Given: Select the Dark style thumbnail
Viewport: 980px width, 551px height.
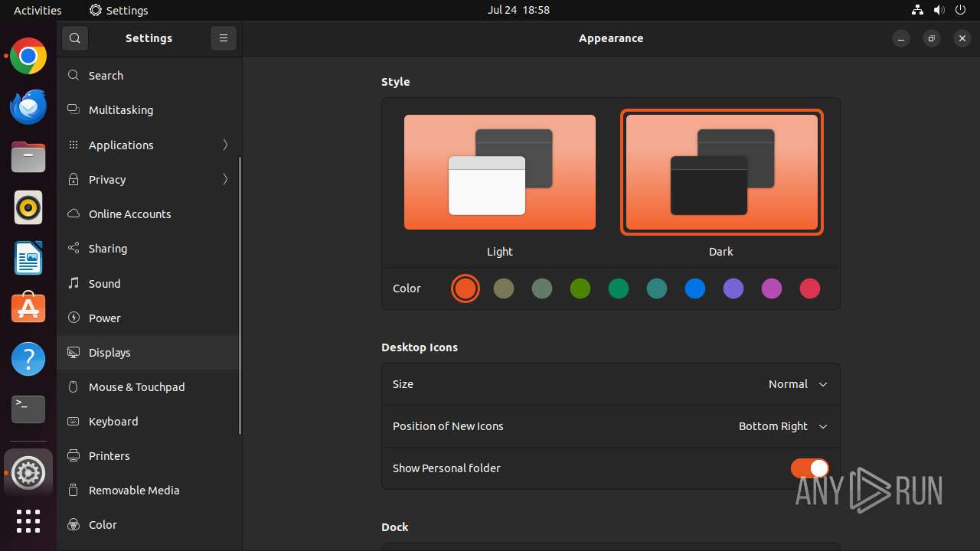Looking at the screenshot, I should [722, 172].
